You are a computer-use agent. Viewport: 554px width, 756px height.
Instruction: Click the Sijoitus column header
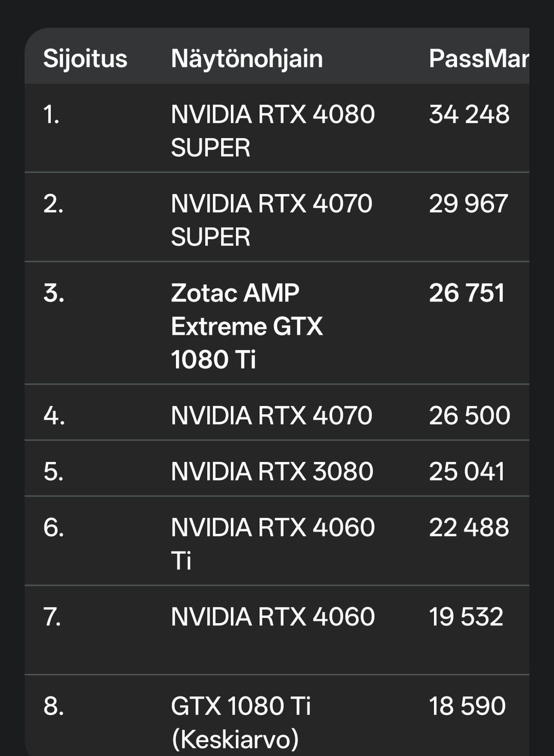85,59
